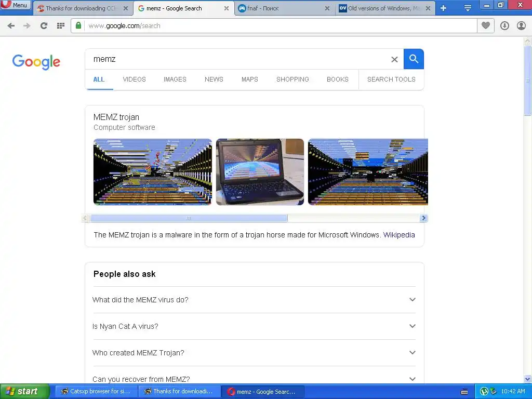Click the 'People also ask' heading
Screen dimensions: 532x399
point(125,274)
